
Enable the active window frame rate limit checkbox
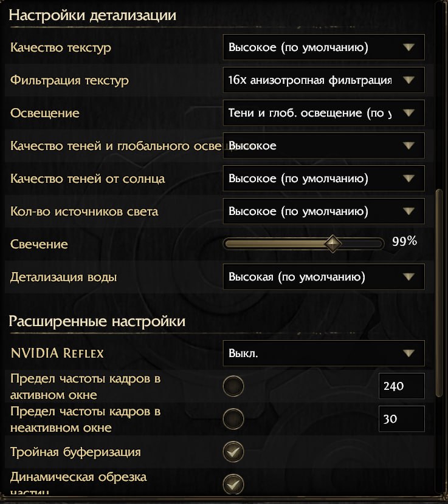[x=233, y=386]
